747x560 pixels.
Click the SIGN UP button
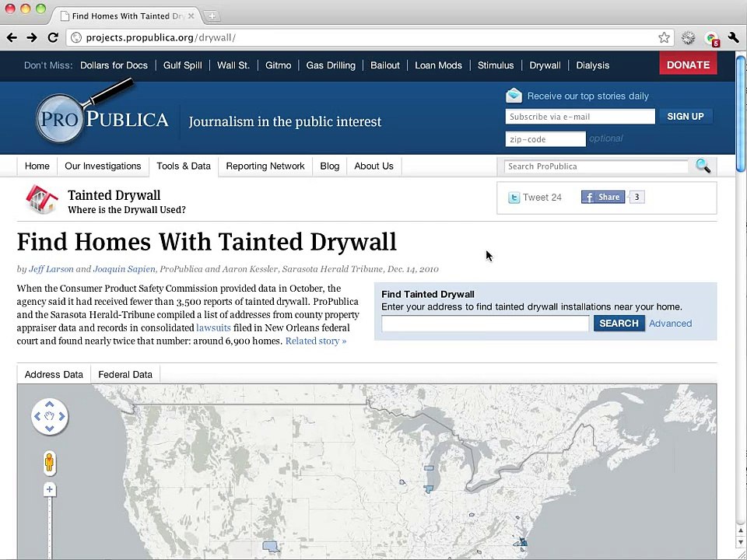pyautogui.click(x=686, y=117)
